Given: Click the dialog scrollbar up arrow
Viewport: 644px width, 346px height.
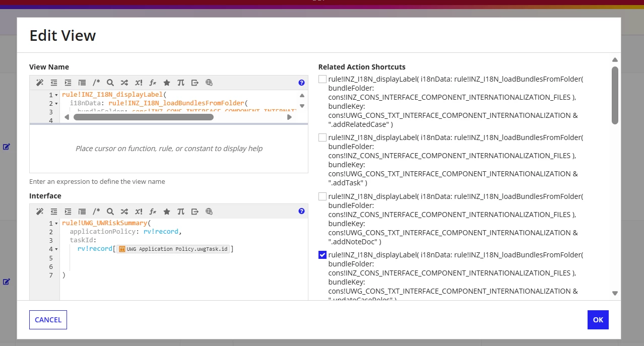Looking at the screenshot, I should [615, 59].
